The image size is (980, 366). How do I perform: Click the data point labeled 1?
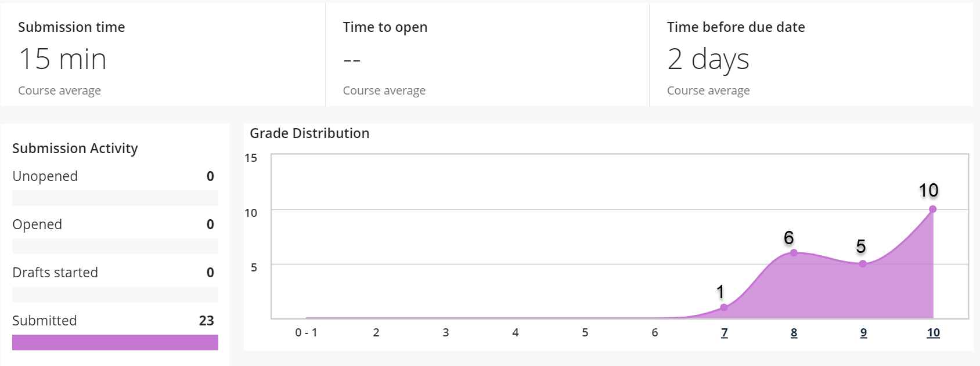click(x=723, y=307)
